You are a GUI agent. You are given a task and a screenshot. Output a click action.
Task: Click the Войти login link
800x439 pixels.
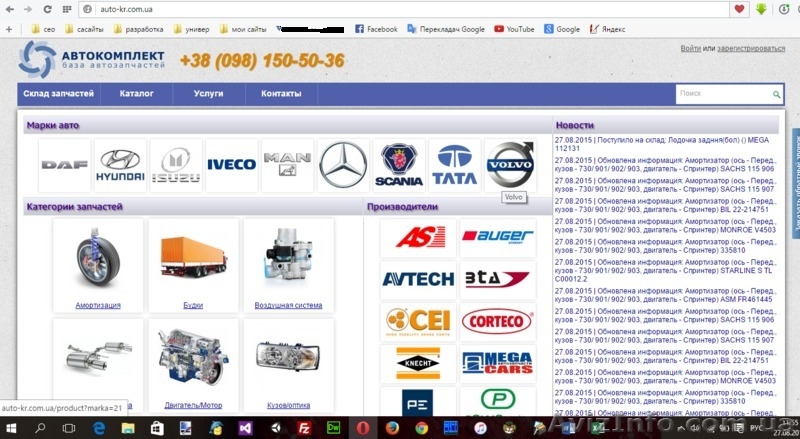690,48
